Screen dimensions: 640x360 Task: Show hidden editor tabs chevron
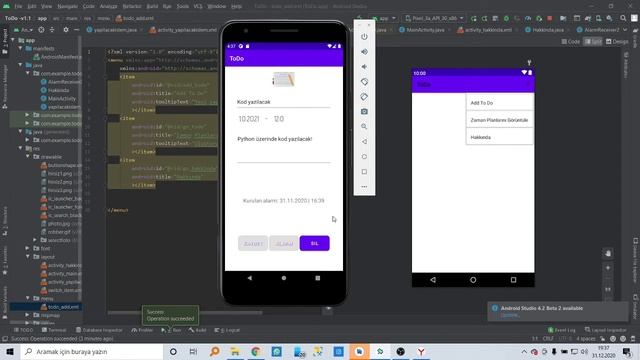625,30
